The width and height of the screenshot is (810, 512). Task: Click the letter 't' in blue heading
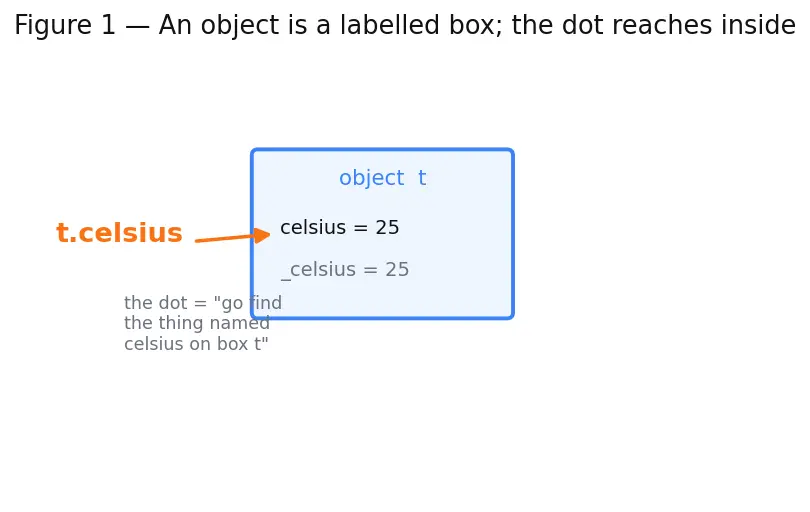pyautogui.click(x=422, y=178)
